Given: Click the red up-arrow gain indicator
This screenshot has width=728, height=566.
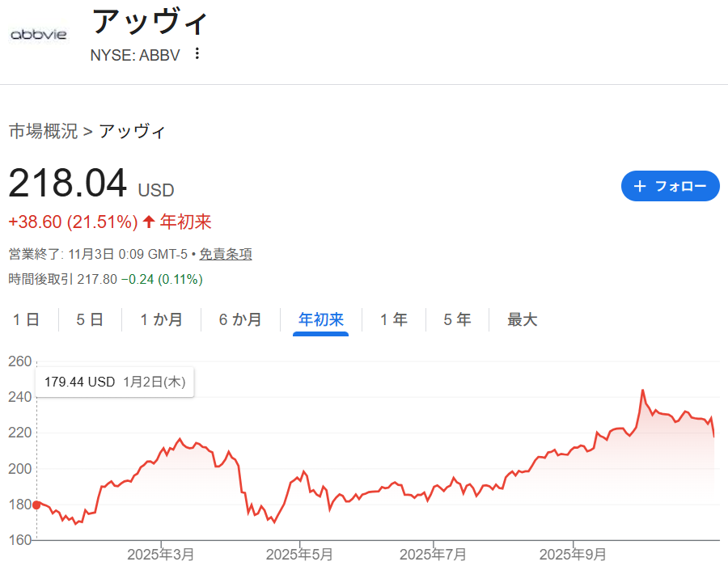Looking at the screenshot, I should 149,222.
